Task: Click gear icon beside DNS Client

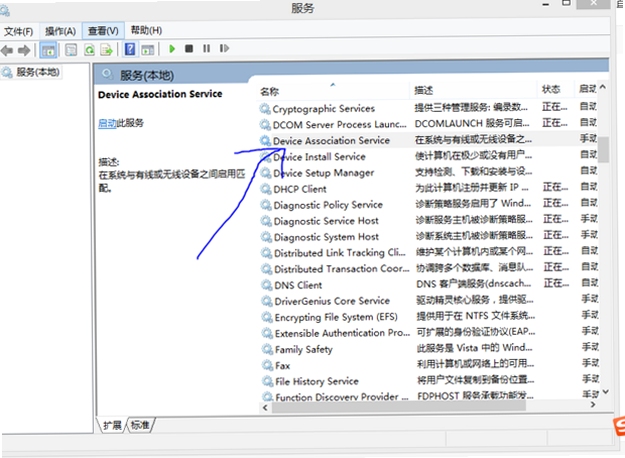Action: tap(266, 285)
